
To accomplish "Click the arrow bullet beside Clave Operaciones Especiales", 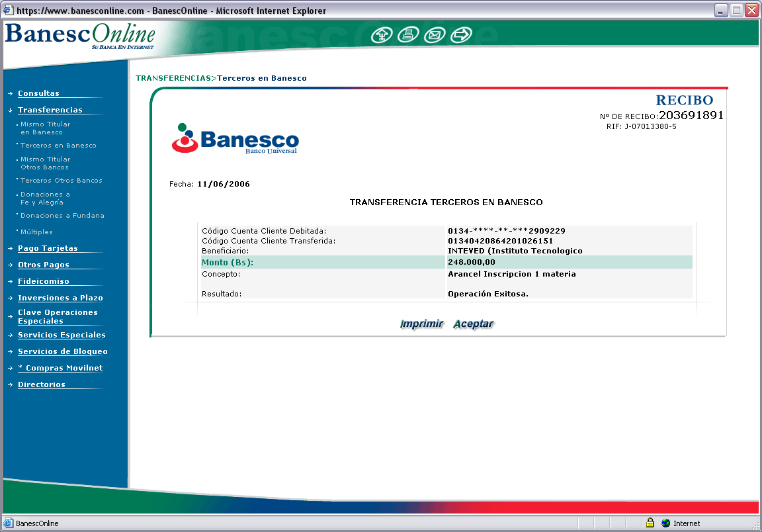I will pos(10,316).
